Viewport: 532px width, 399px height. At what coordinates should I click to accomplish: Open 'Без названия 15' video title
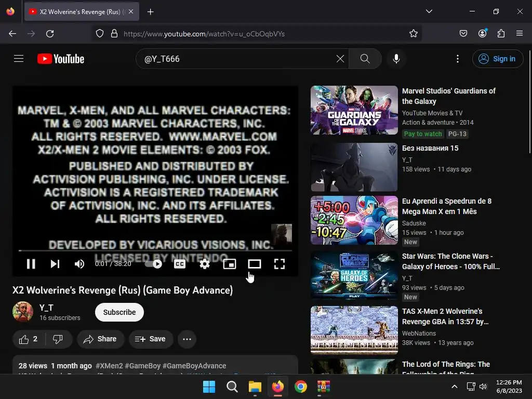[x=430, y=148]
